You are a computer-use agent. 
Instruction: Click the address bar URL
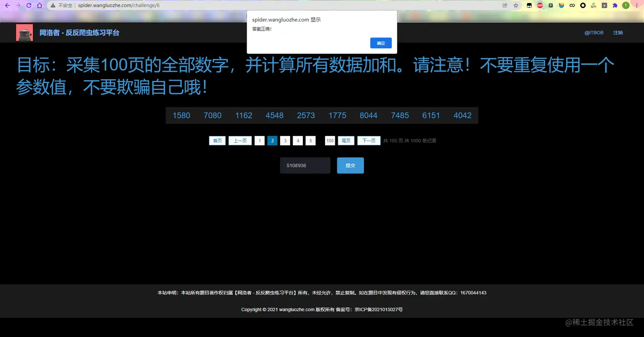click(119, 6)
